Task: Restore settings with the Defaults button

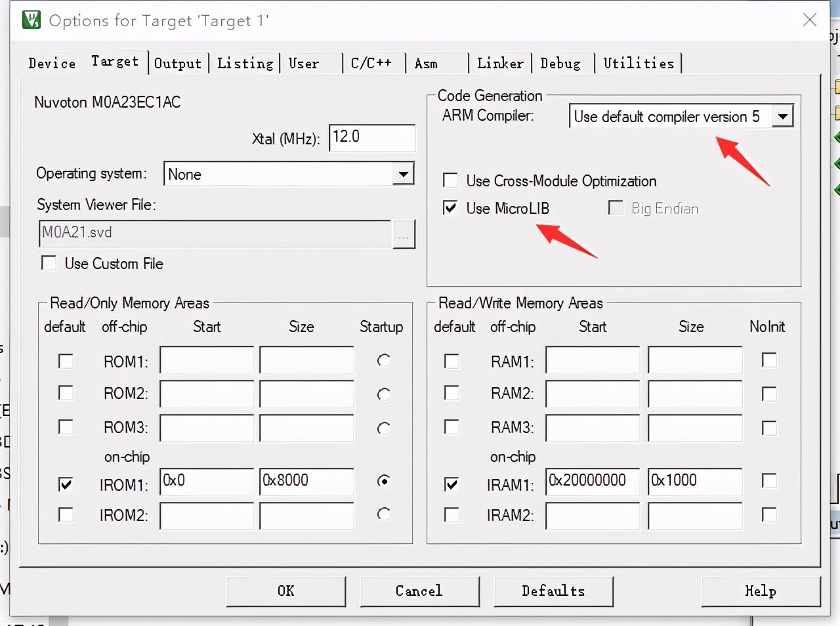Action: (553, 591)
